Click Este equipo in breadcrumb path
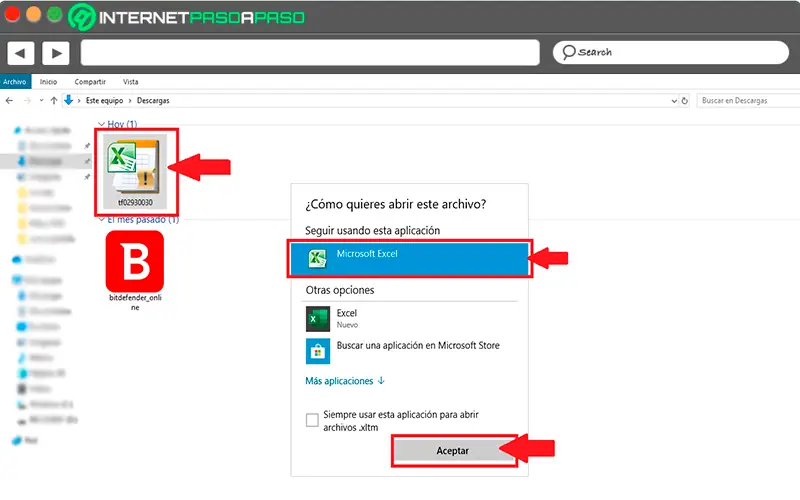This screenshot has height=500, width=800. click(x=104, y=101)
